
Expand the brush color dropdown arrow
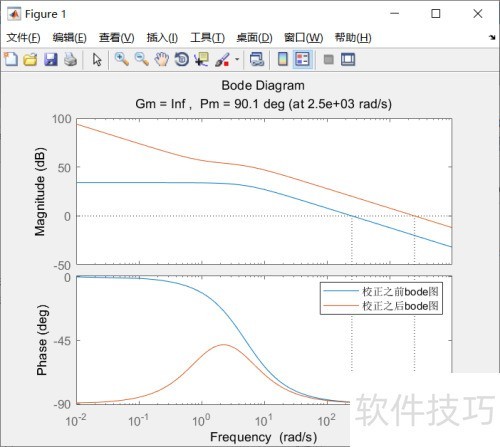237,60
